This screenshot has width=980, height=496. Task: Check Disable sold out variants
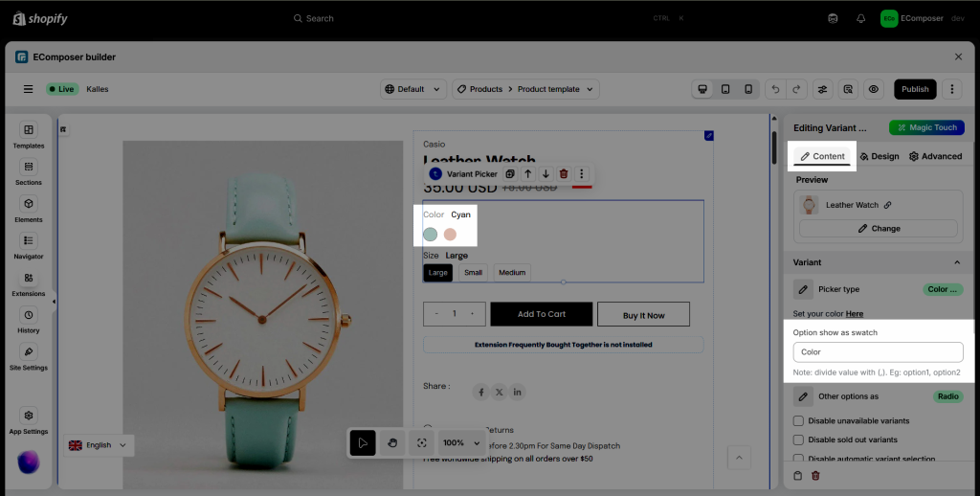(x=799, y=440)
